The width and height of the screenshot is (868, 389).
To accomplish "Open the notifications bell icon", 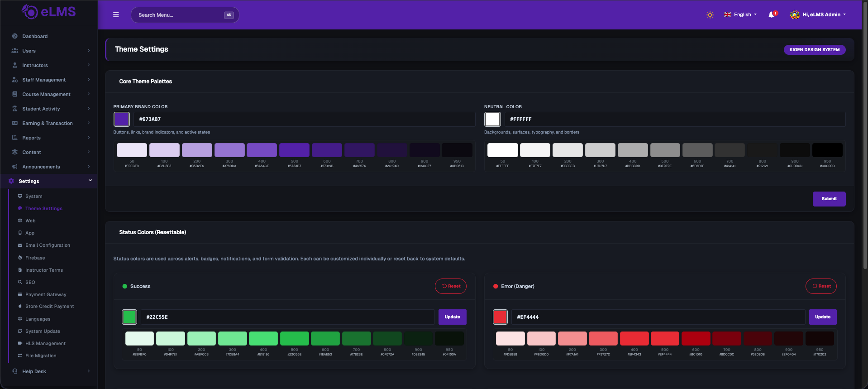I will pos(772,15).
